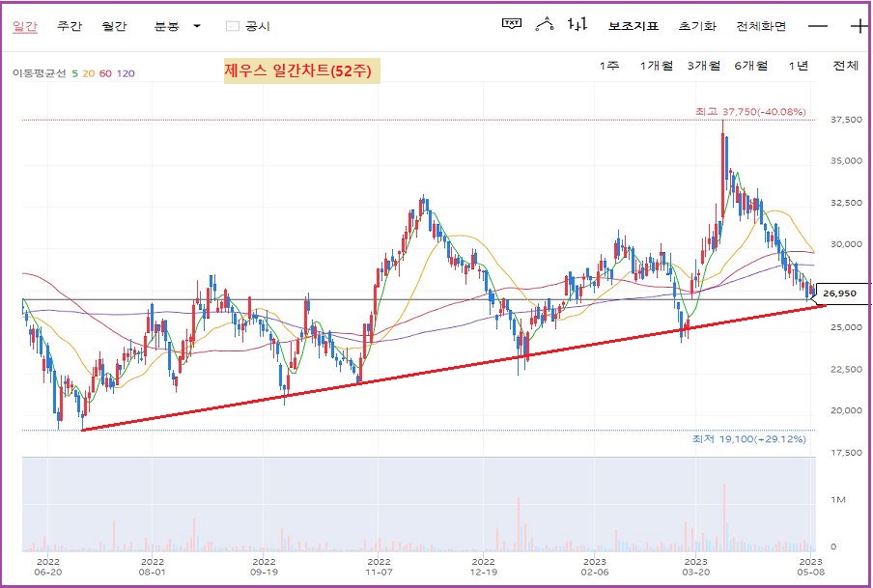Switch to the 월간 monthly tab
Image resolution: width=873 pixels, height=588 pixels.
[114, 26]
